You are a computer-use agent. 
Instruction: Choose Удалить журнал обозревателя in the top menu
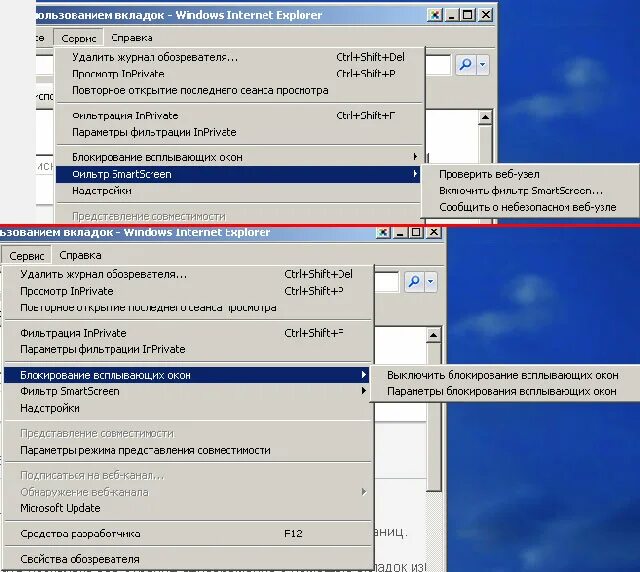coord(239,57)
